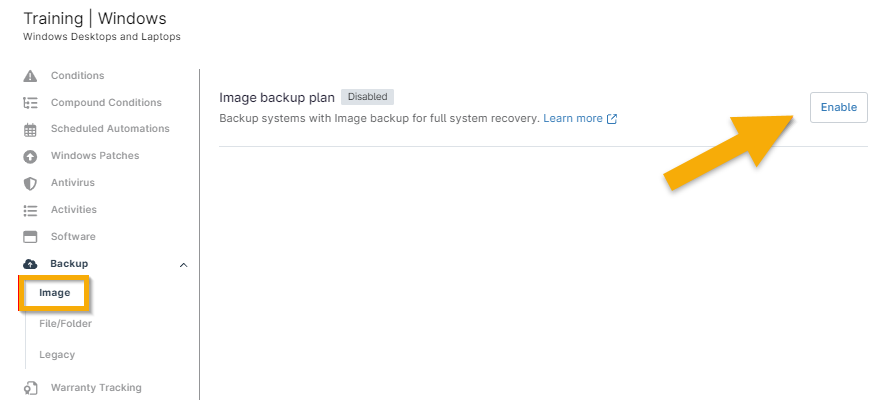
Task: Open the Legacy backup submenu
Action: pyautogui.click(x=57, y=355)
